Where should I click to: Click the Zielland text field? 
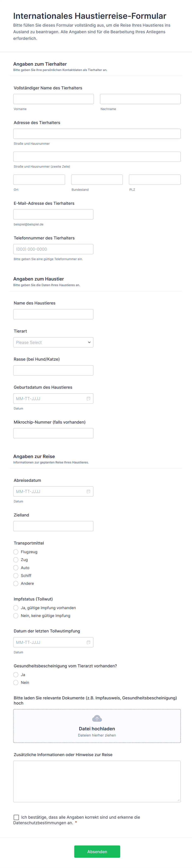(x=53, y=526)
